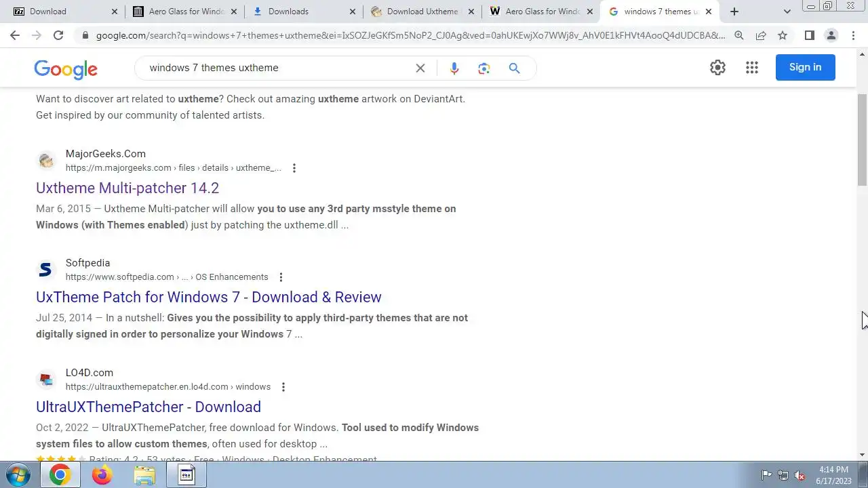This screenshot has width=868, height=488.
Task: Click the scrollbar down arrow
Action: click(863, 455)
